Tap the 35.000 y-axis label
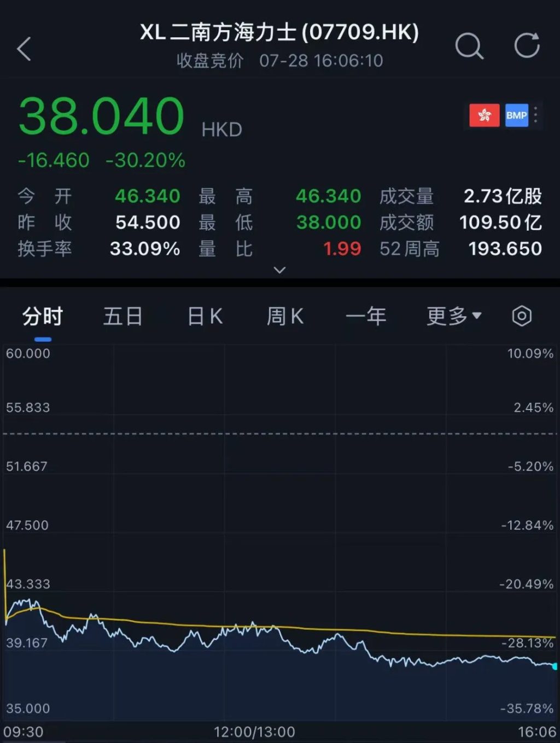Screen dimensions: 560x743 click(28, 708)
